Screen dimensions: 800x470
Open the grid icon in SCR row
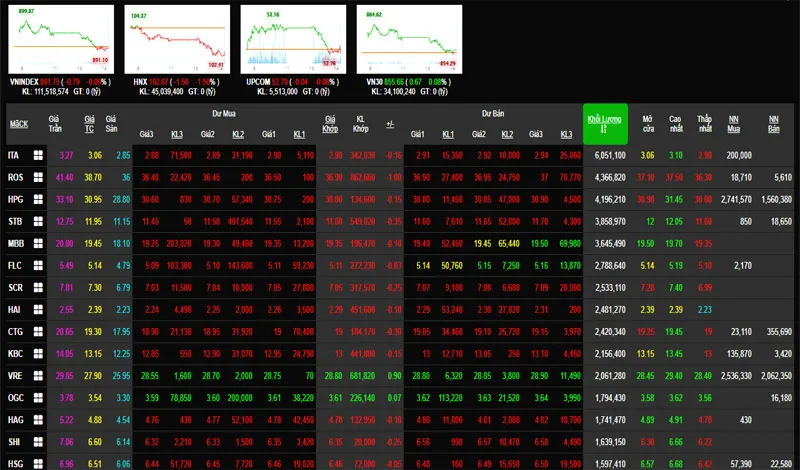point(38,287)
